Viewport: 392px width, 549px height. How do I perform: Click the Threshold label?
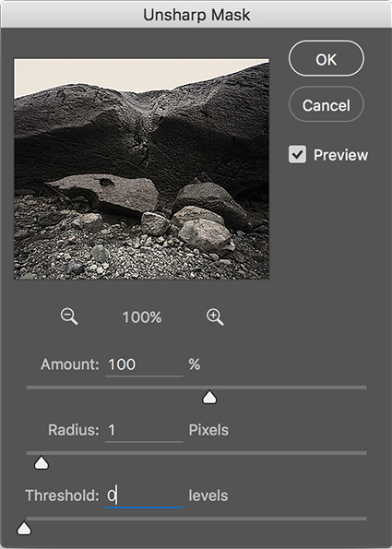[x=63, y=495]
